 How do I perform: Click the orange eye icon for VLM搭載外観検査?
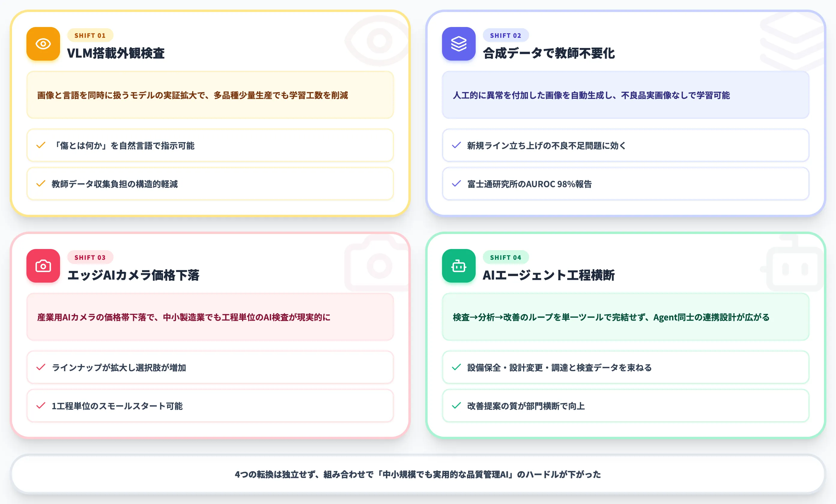[43, 44]
